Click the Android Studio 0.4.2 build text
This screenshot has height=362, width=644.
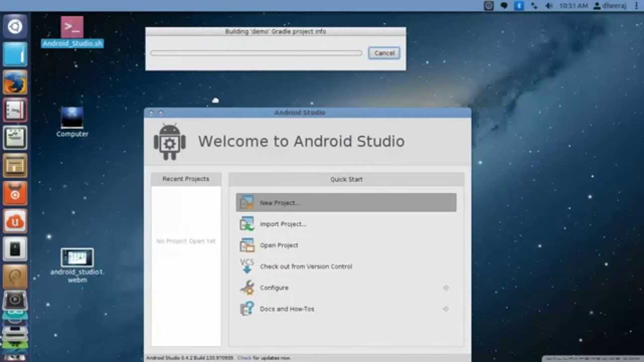[x=190, y=358]
